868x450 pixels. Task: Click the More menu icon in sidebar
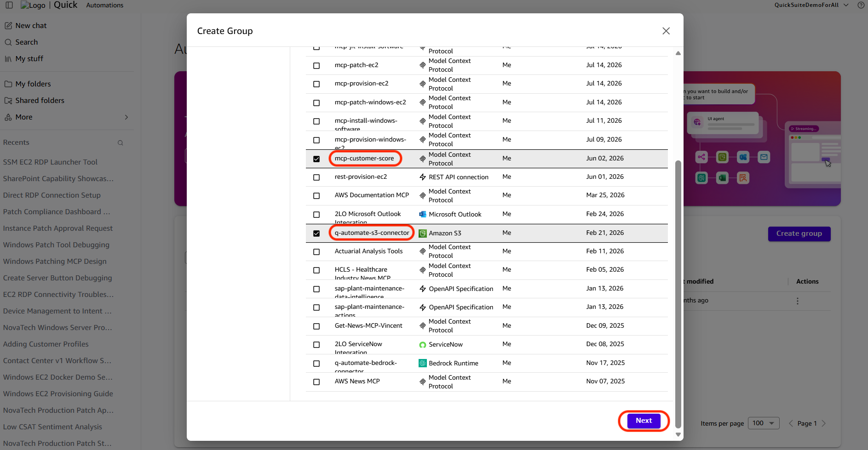pyautogui.click(x=8, y=117)
